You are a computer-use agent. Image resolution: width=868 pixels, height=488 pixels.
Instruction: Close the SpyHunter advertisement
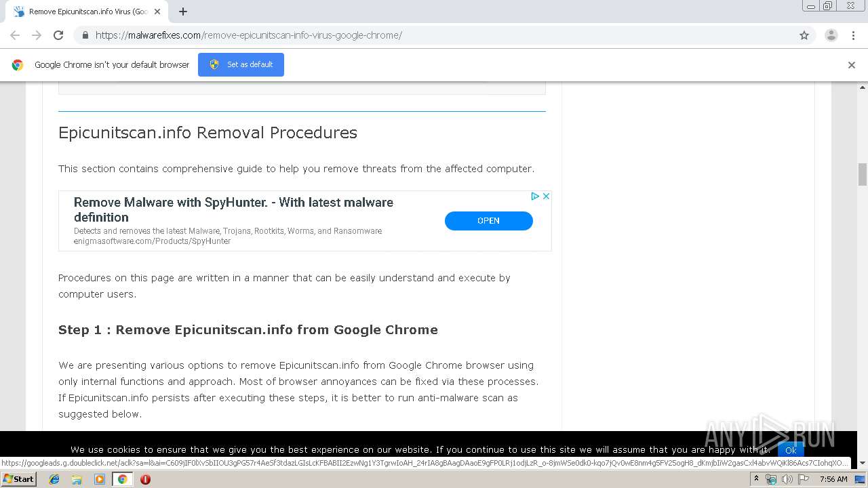[546, 196]
